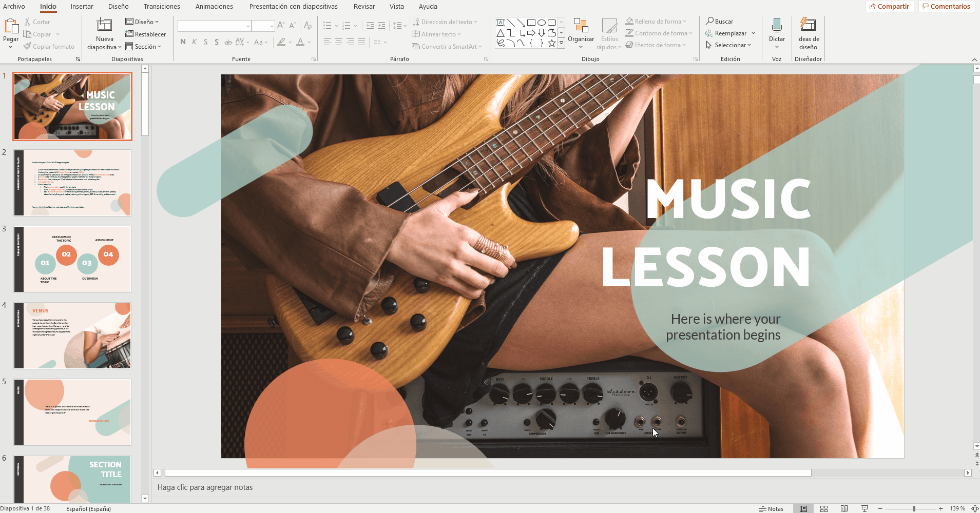Click the Comentarios button
The width and height of the screenshot is (980, 513).
pos(947,6)
